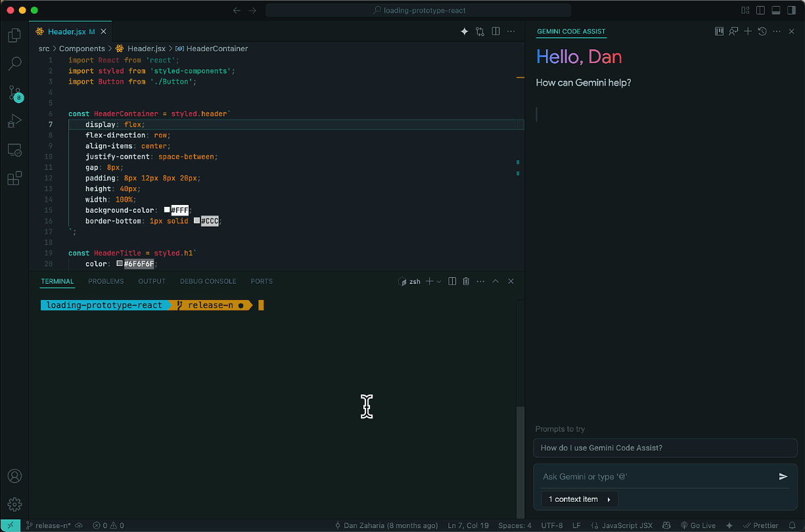The height and width of the screenshot is (532, 805).
Task: Open the Search view
Action: [14, 63]
